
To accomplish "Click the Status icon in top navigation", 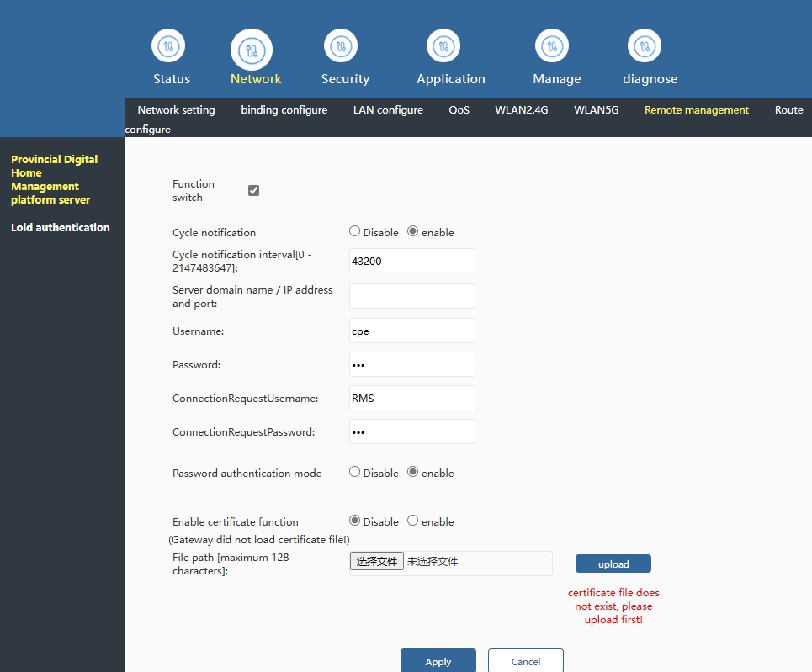I will 168,45.
